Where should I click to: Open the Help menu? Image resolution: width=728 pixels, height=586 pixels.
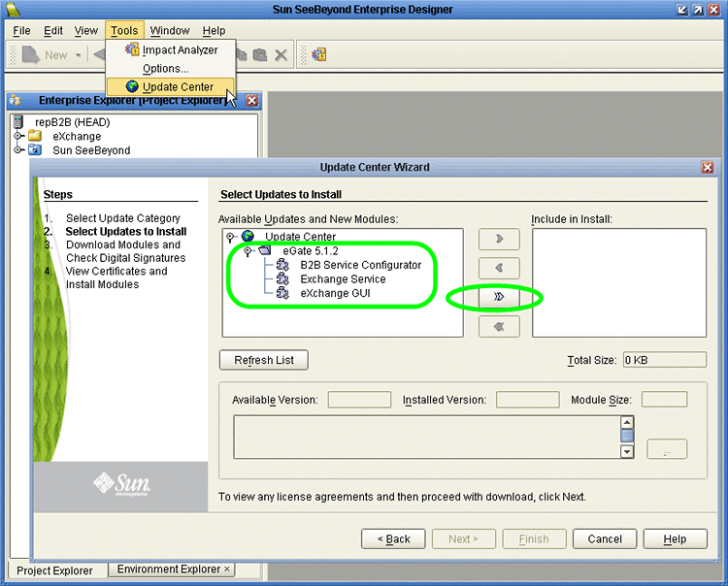[x=214, y=31]
